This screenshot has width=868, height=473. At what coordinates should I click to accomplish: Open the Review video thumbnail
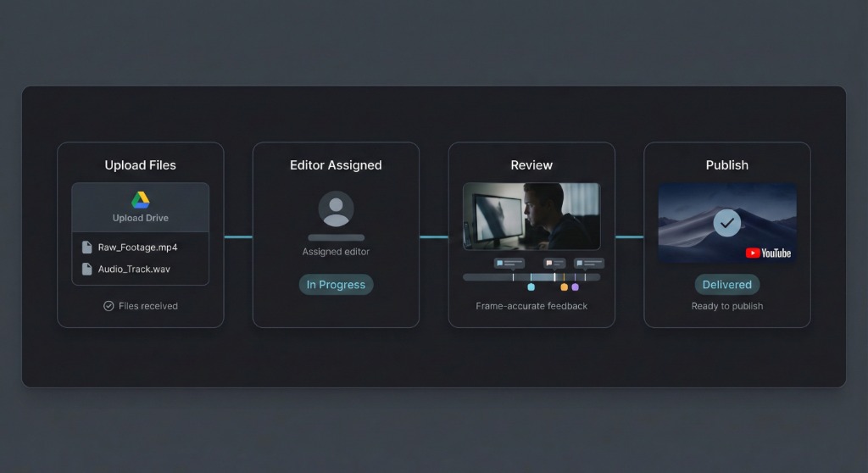pos(531,216)
